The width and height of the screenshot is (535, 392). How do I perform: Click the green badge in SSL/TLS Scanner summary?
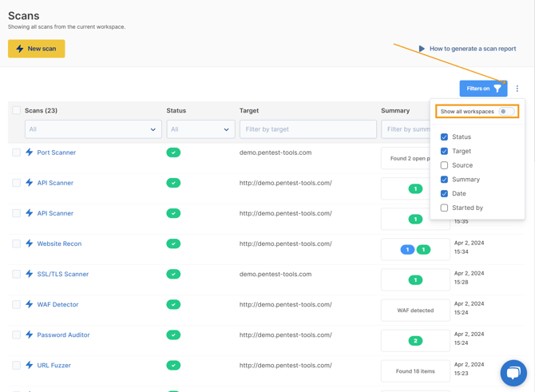[415, 280]
